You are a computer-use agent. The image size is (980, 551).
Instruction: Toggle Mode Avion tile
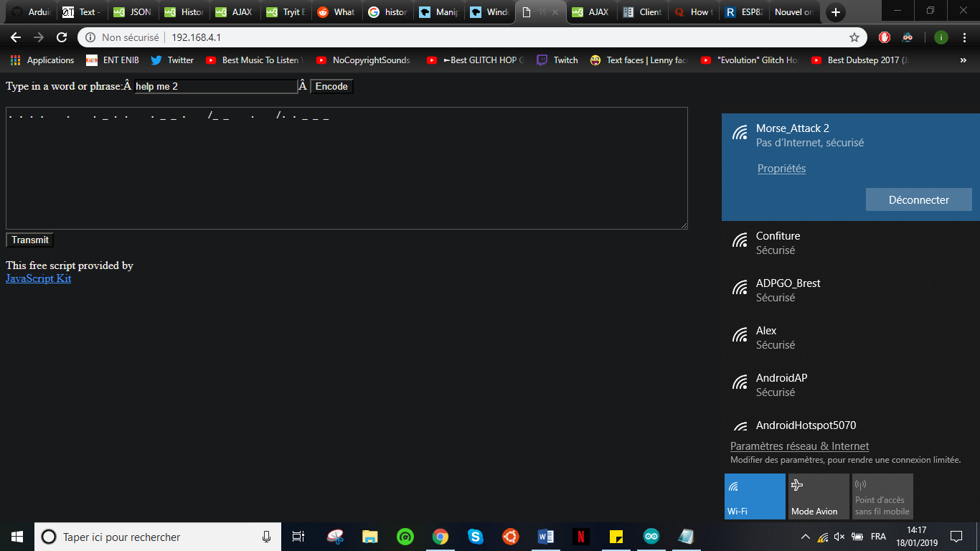819,496
